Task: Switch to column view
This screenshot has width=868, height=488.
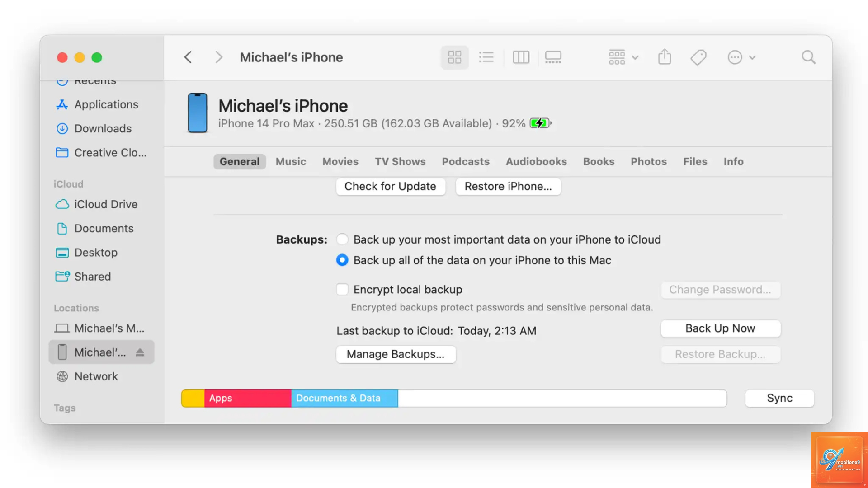Action: (521, 57)
